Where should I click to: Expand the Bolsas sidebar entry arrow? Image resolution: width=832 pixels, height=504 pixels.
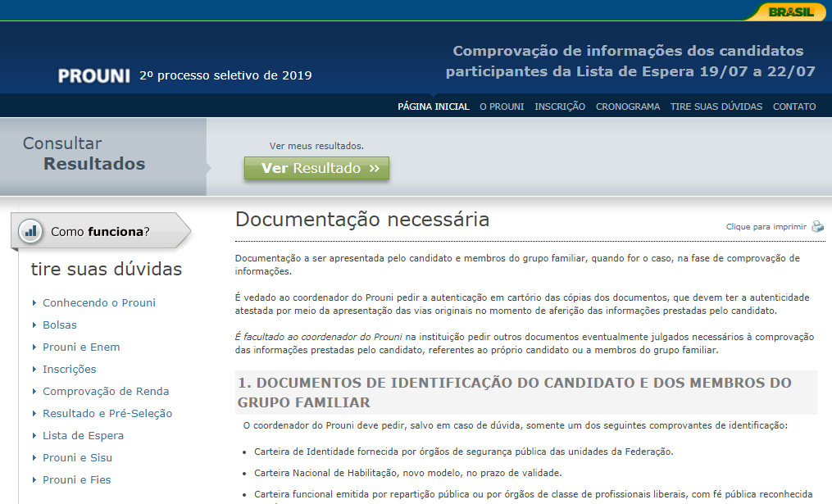tap(34, 324)
